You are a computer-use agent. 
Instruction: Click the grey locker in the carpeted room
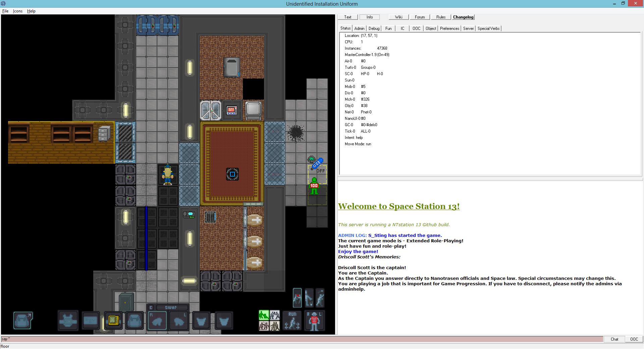point(232,67)
